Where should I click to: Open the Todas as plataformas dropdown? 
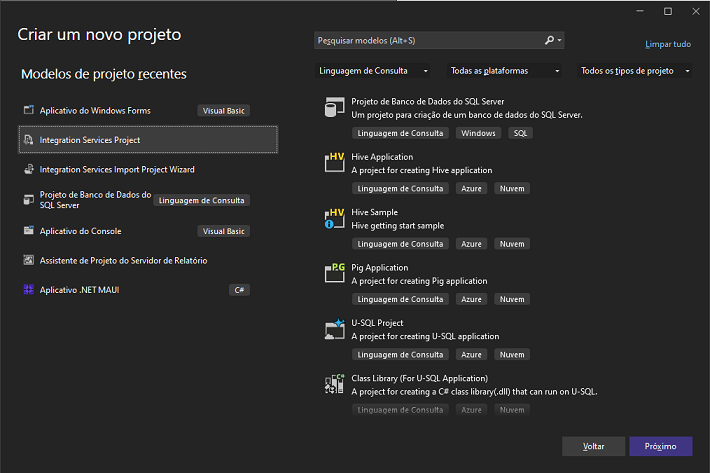[x=504, y=71]
